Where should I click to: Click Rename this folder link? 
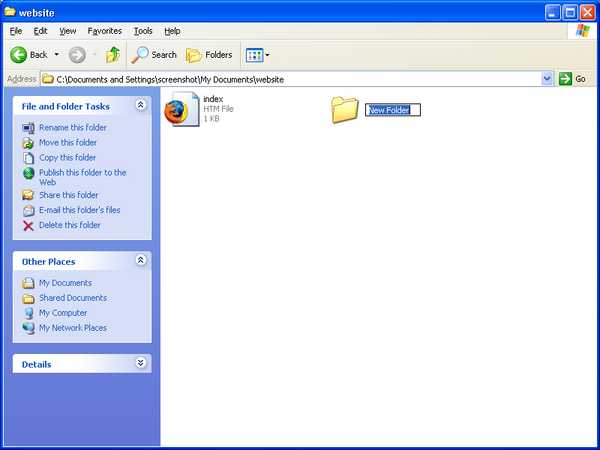(x=73, y=127)
